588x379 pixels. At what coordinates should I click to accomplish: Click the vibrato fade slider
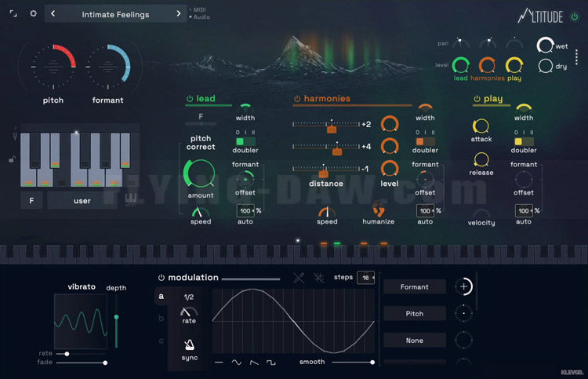pos(82,363)
